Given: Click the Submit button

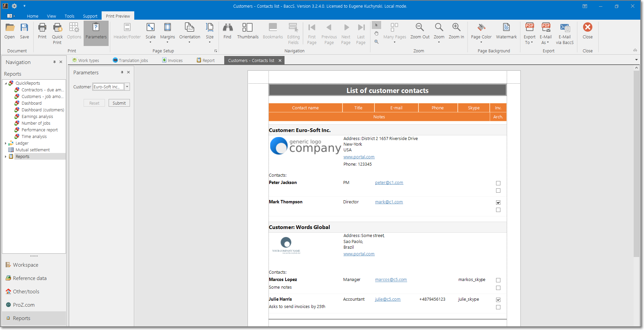Looking at the screenshot, I should [119, 103].
